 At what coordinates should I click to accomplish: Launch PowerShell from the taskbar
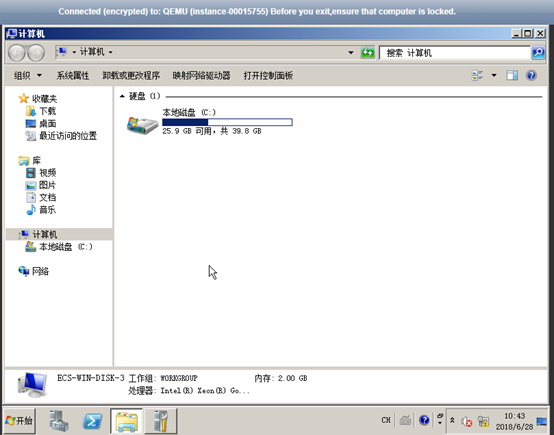[x=92, y=421]
